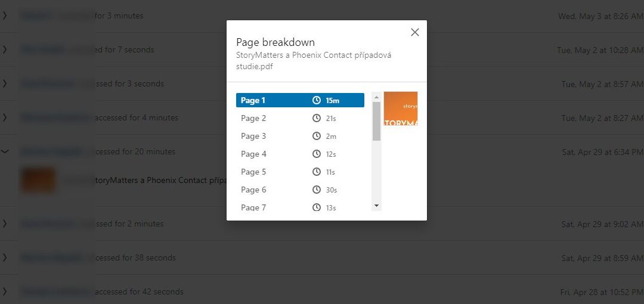Image resolution: width=644 pixels, height=304 pixels.
Task: Select Page 6 row in breakdown list
Action: (300, 190)
